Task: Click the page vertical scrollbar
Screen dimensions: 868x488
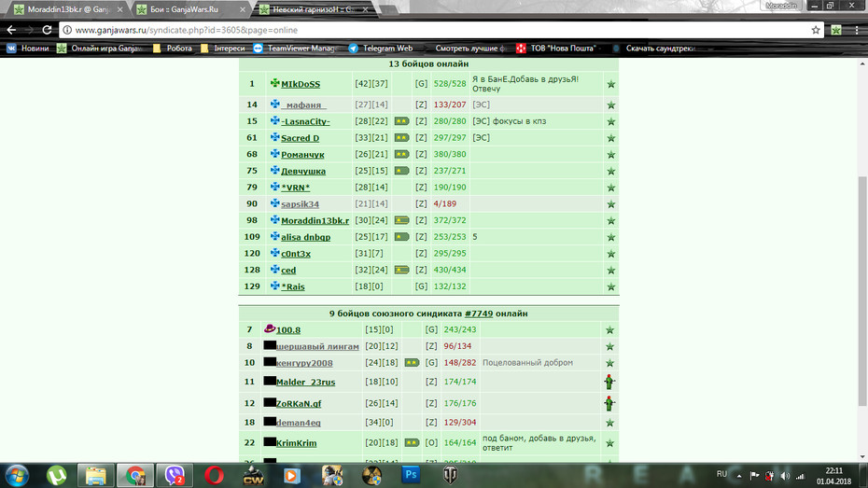Action: [x=861, y=290]
